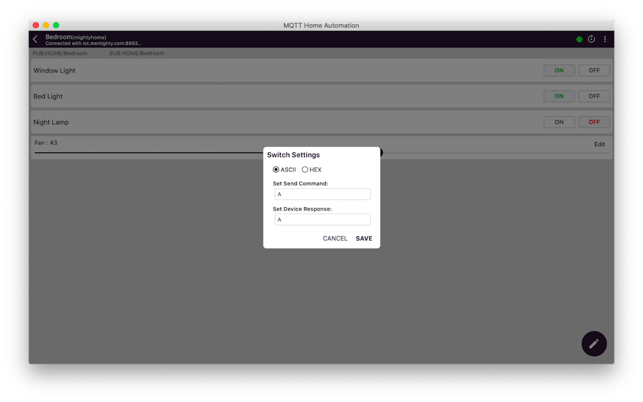
Task: Click the Set Device Response field
Action: 322,220
